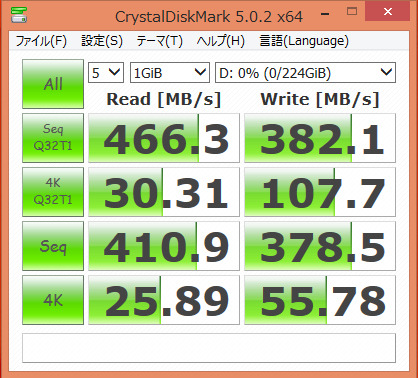
Task: Select the 55.78 4K write result
Action: 320,300
